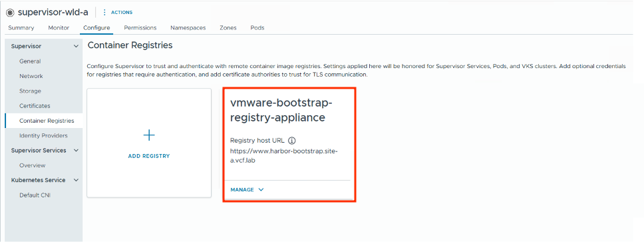Click the plus icon above ADD REGISTRY
644x242 pixels.
point(148,135)
